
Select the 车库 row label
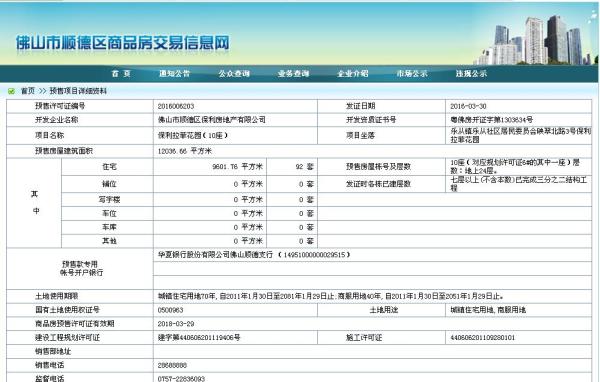pyautogui.click(x=109, y=227)
